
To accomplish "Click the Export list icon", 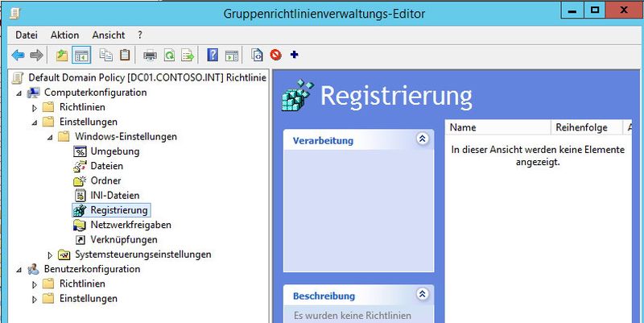I will [x=188, y=55].
